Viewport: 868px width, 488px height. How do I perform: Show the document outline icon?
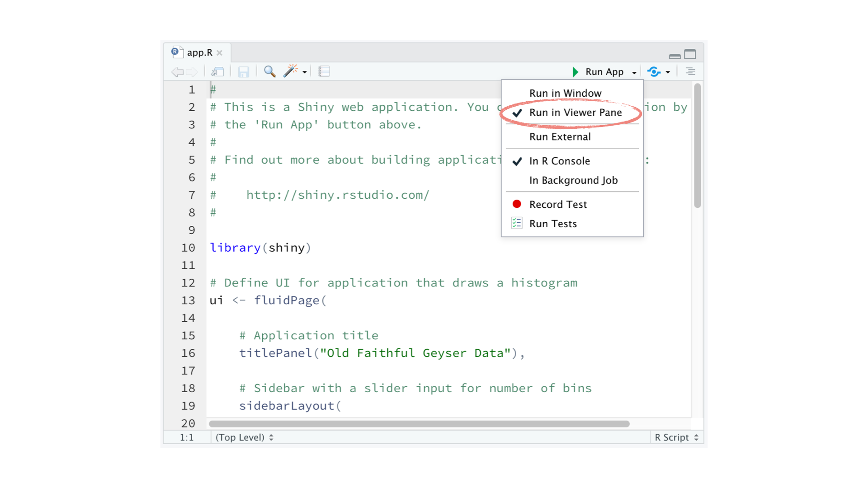point(690,71)
